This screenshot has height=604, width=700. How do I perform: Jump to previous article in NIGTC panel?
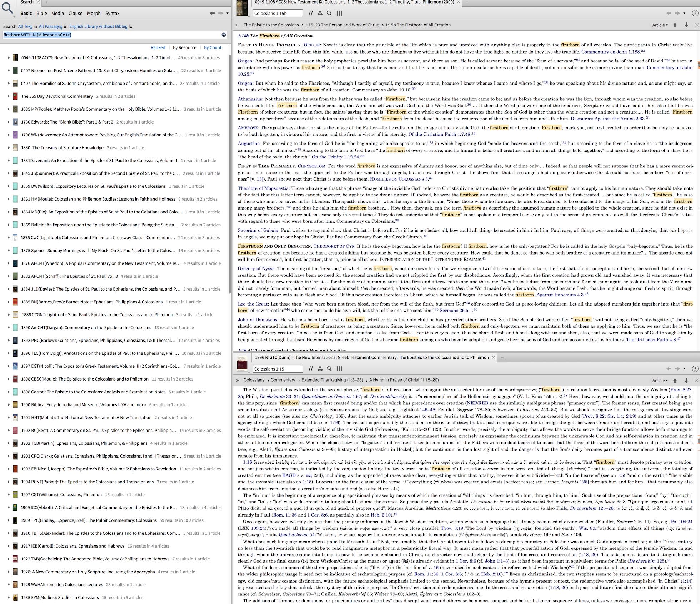[x=675, y=381]
